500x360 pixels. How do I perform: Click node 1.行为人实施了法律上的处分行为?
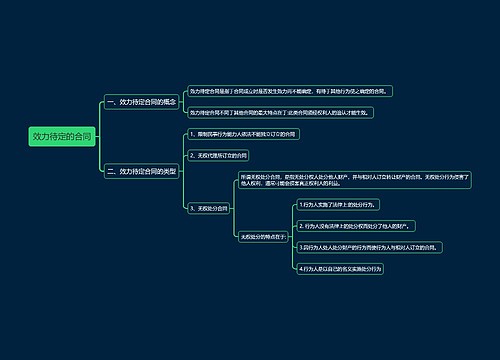338,205
